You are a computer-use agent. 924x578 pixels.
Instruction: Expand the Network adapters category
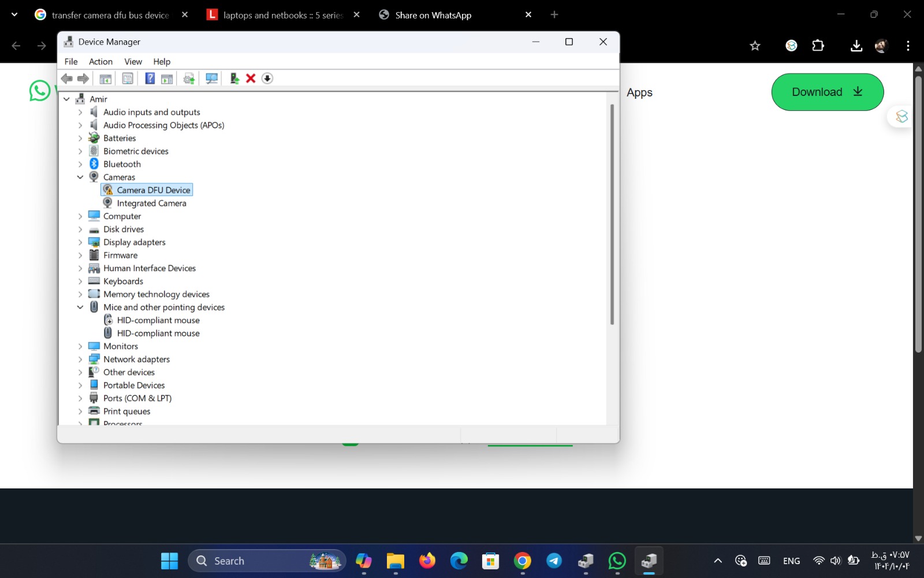tap(80, 359)
